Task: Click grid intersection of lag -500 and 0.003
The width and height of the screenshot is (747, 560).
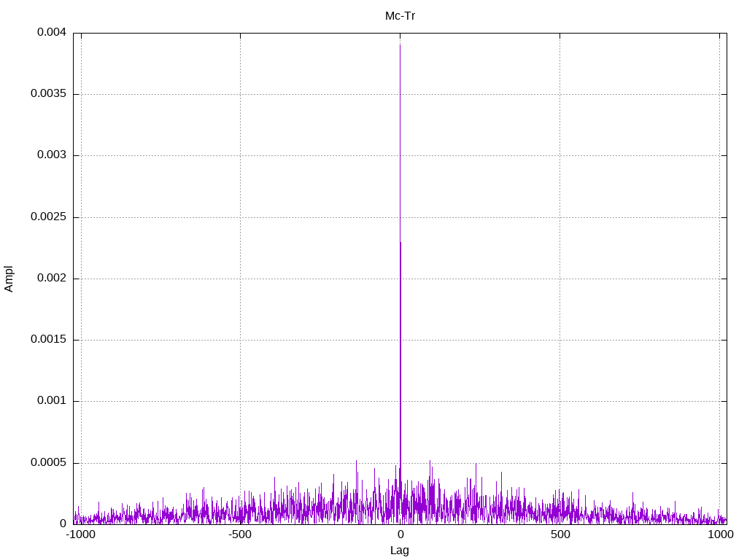Action: tap(240, 155)
